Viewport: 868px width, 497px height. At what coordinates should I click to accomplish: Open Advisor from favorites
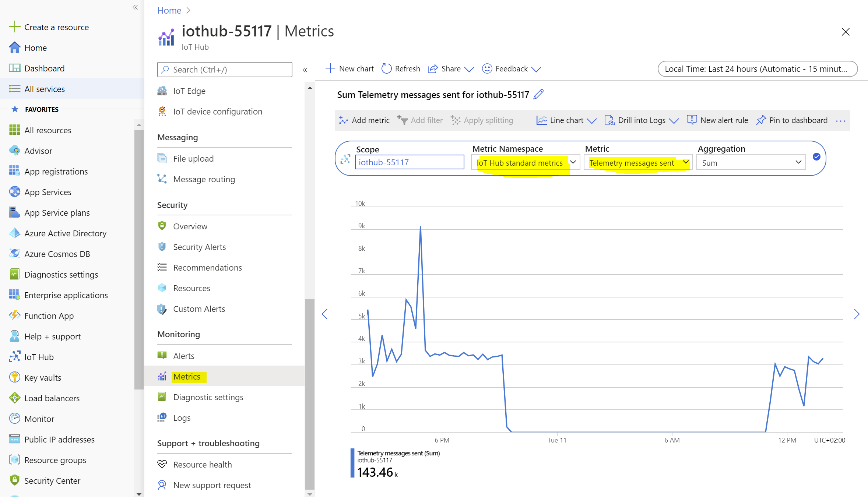38,151
